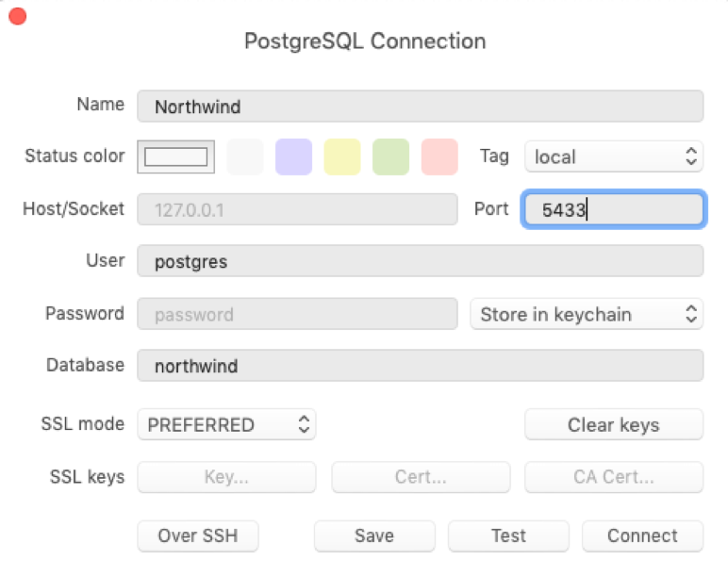Image resolution: width=728 pixels, height=577 pixels.
Task: Focus the Host/Socket input field
Action: [x=297, y=209]
